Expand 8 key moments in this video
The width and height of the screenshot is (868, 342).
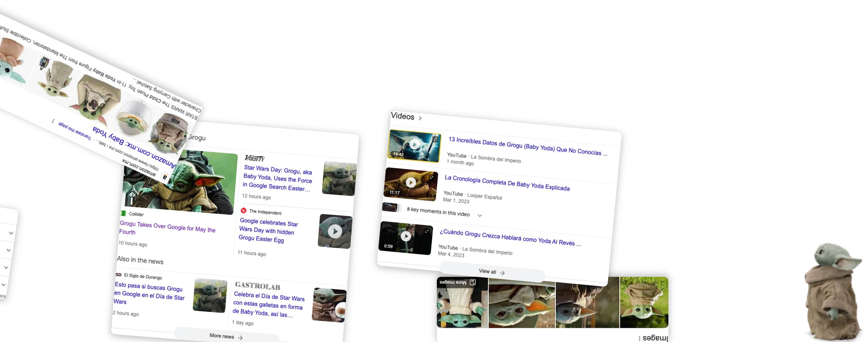click(x=479, y=215)
